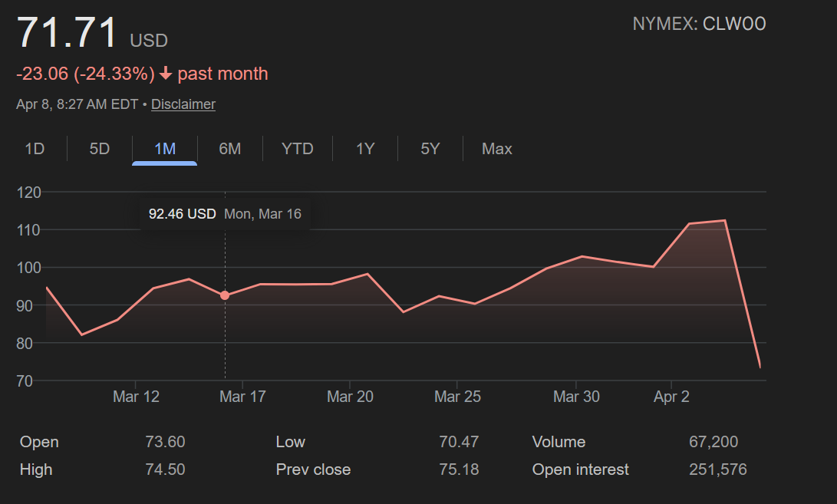Click the Volume value 67,200

(x=713, y=442)
